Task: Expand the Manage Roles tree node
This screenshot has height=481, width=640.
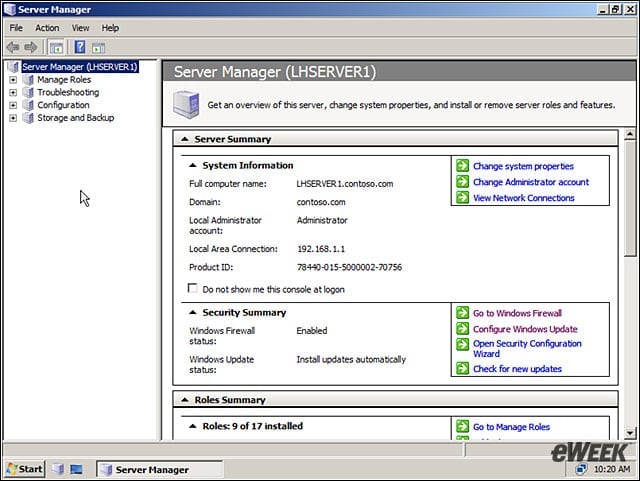Action: click(x=13, y=80)
